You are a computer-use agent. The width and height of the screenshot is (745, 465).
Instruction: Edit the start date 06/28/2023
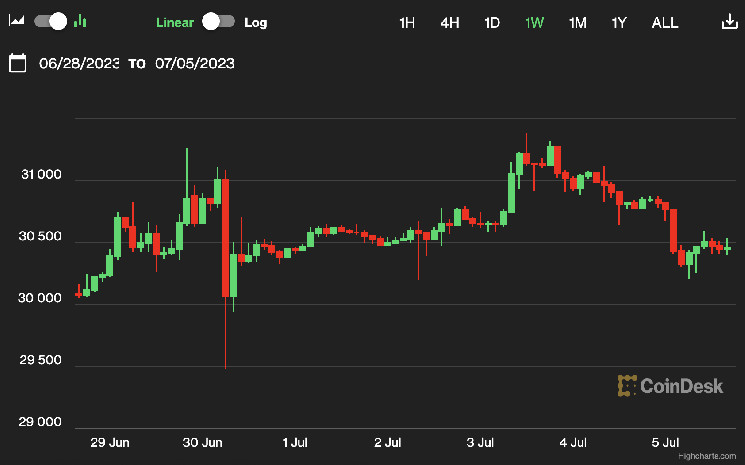79,63
